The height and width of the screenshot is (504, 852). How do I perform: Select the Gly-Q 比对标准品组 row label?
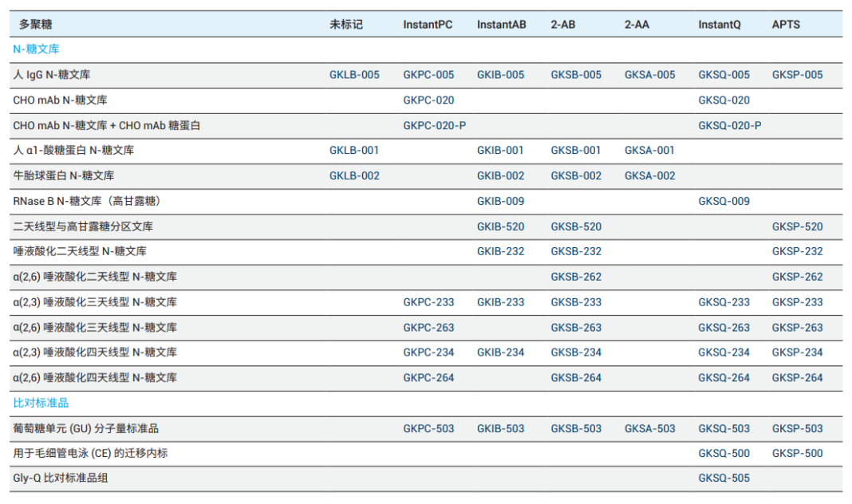pyautogui.click(x=61, y=478)
